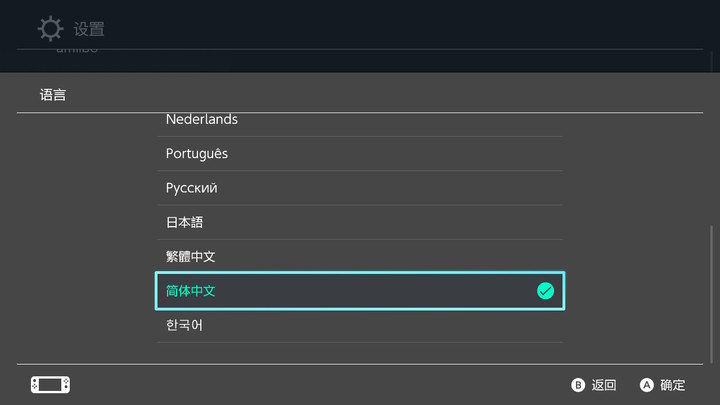Choose Português from the language list

(x=197, y=154)
